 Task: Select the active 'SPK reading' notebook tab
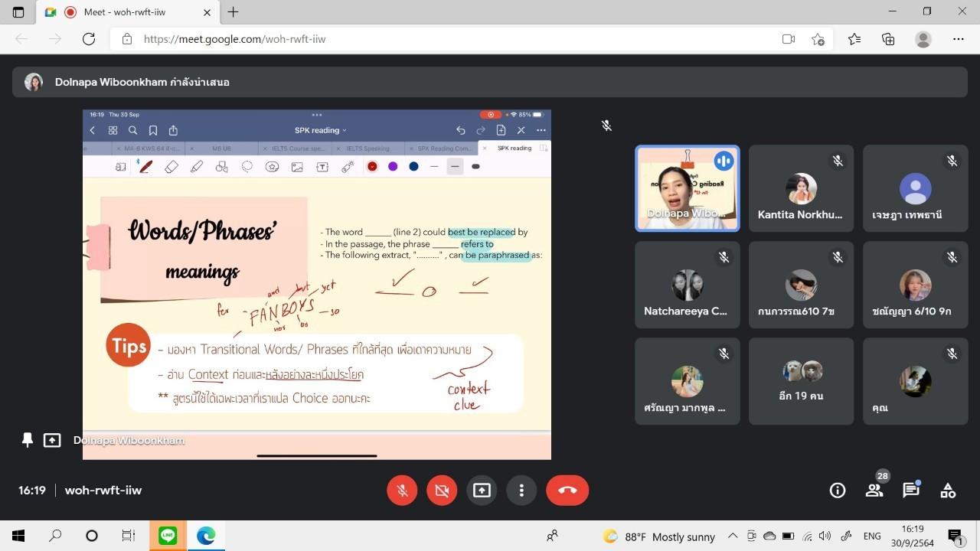(514, 148)
